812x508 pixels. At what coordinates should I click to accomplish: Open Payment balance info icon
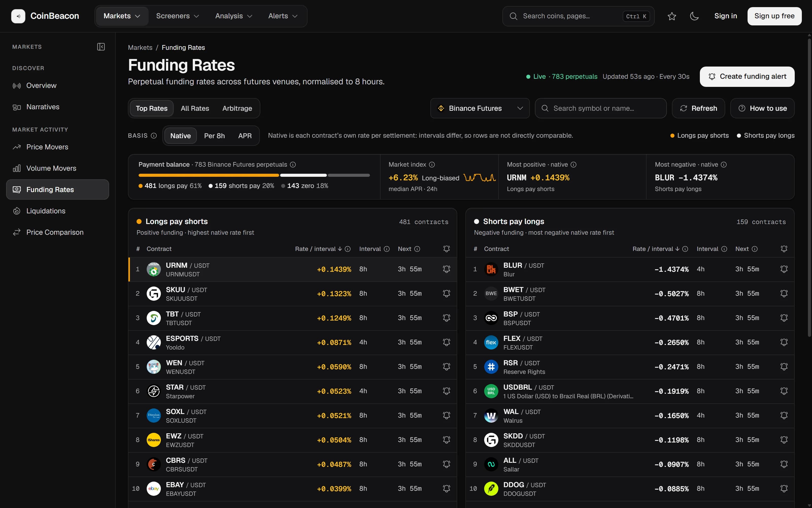tap(293, 165)
